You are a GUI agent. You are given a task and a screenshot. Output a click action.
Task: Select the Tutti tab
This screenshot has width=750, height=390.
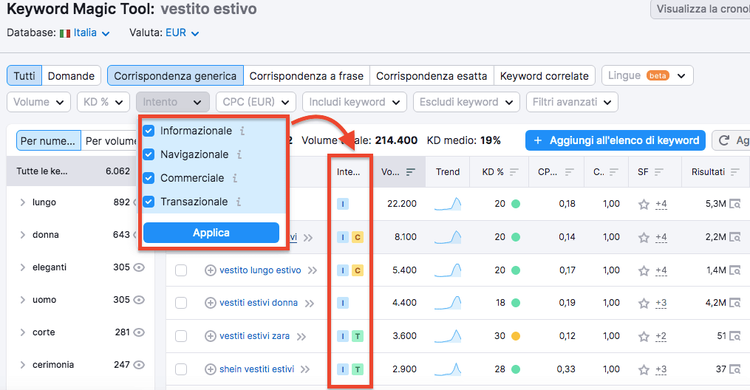[x=24, y=76]
